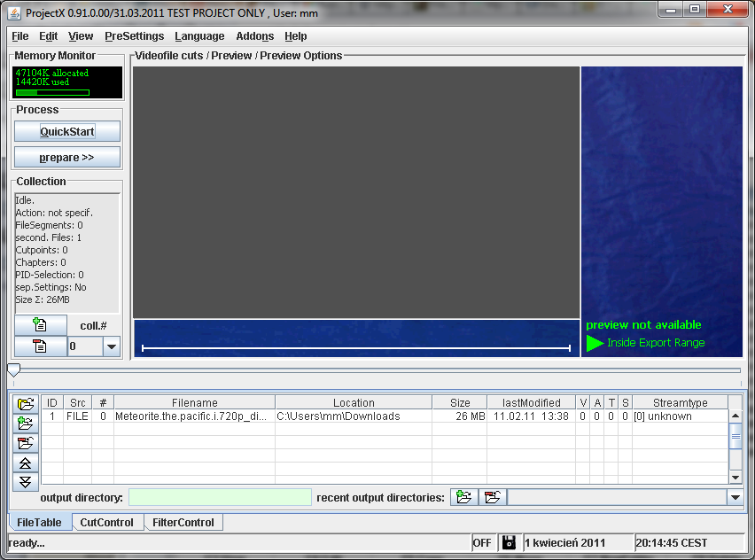This screenshot has width=755, height=560.
Task: Switch to the CutControl tab
Action: [x=107, y=523]
